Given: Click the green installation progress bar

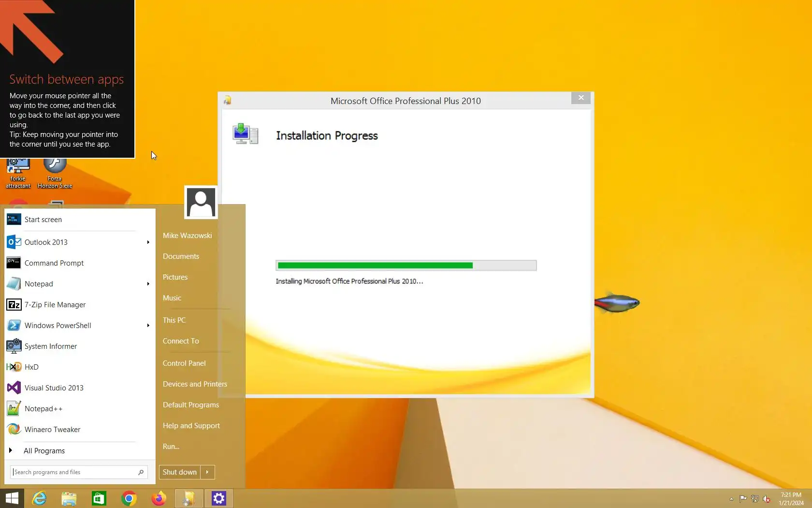Looking at the screenshot, I should click(406, 265).
